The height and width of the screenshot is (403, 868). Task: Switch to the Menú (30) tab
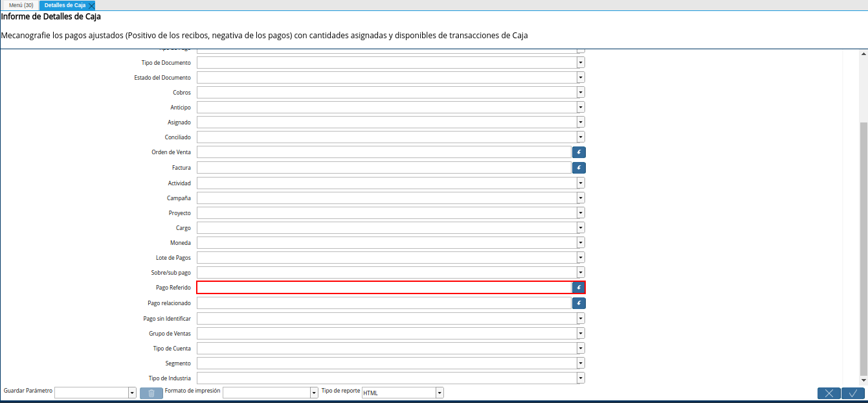[21, 5]
